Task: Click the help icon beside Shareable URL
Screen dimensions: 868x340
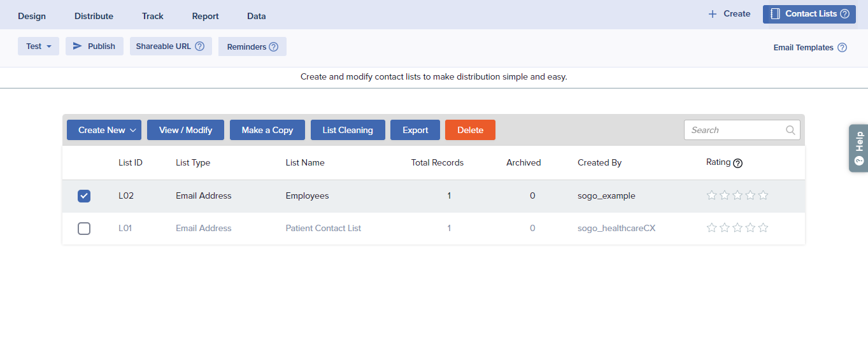Action: click(x=199, y=46)
